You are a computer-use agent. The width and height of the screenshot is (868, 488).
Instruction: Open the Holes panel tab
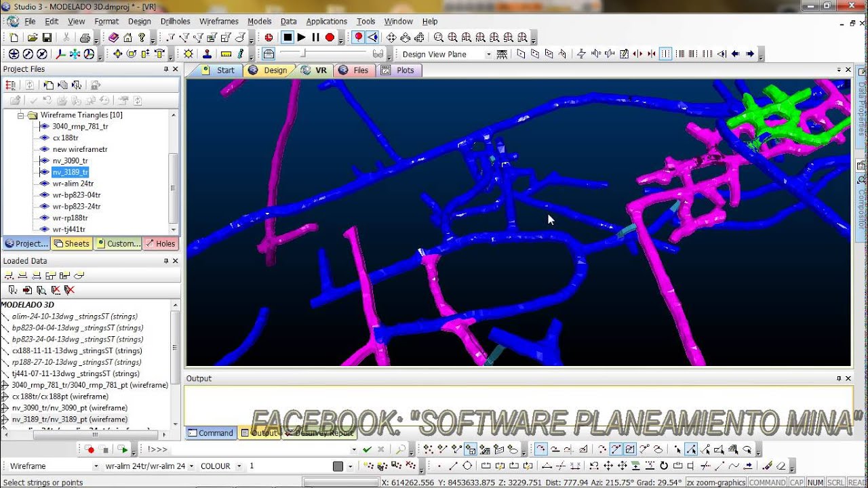point(160,243)
